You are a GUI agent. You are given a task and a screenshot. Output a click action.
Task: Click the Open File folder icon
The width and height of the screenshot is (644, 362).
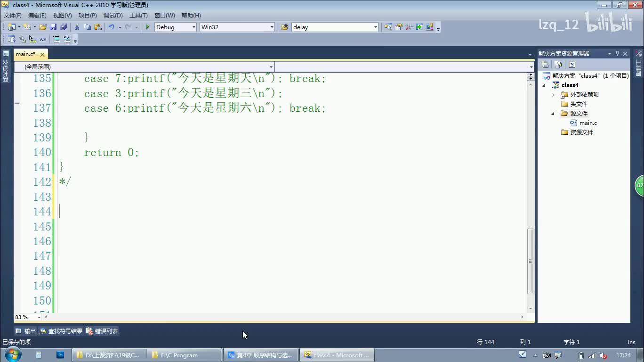[x=43, y=27]
